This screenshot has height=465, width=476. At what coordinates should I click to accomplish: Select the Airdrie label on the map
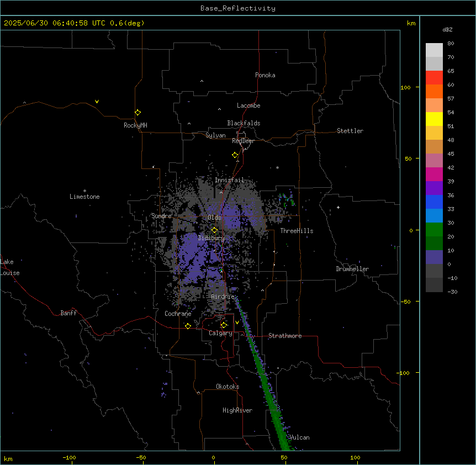pyautogui.click(x=223, y=297)
